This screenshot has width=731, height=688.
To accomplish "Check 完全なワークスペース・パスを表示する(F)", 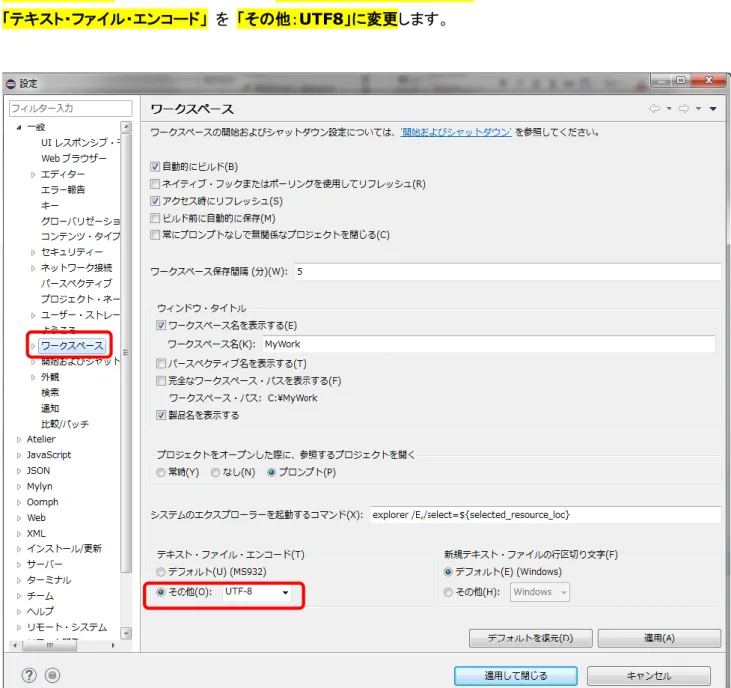I will (x=161, y=381).
